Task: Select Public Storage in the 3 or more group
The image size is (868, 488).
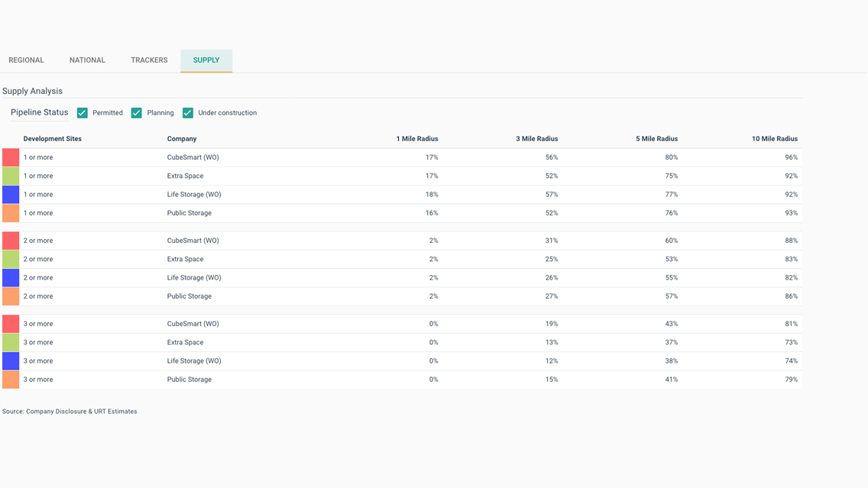Action: [189, 380]
